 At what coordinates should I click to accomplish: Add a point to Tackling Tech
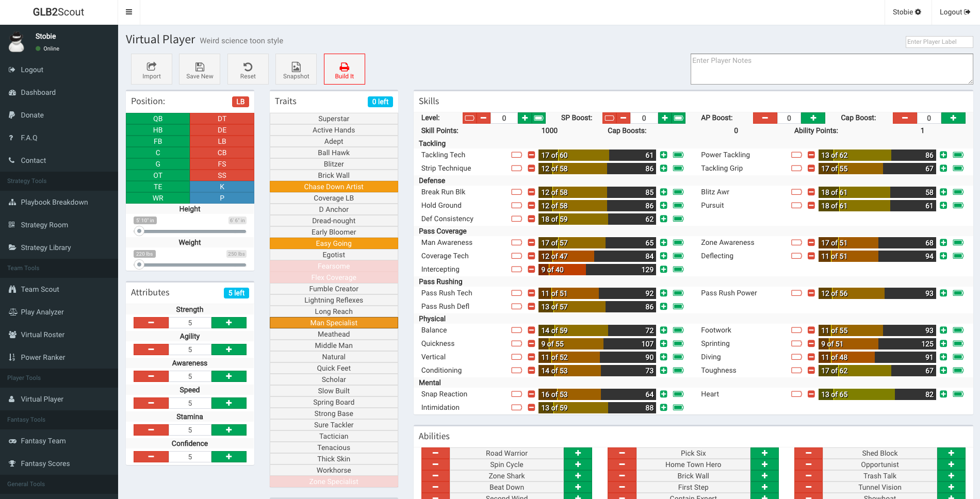(x=663, y=155)
